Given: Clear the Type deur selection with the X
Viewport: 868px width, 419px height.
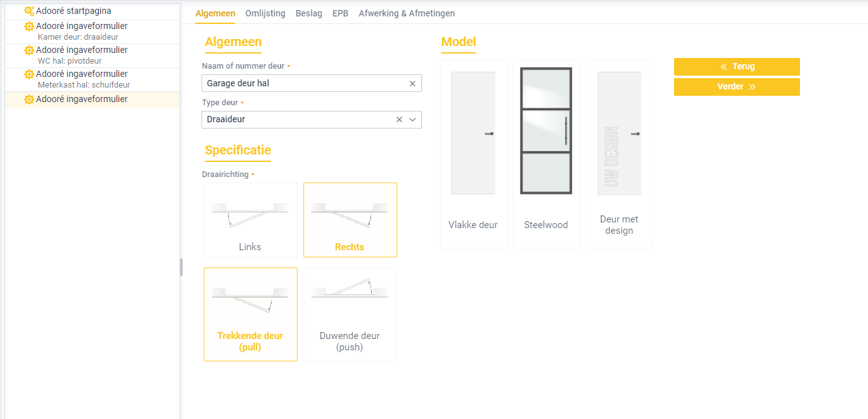Looking at the screenshot, I should click(x=399, y=120).
